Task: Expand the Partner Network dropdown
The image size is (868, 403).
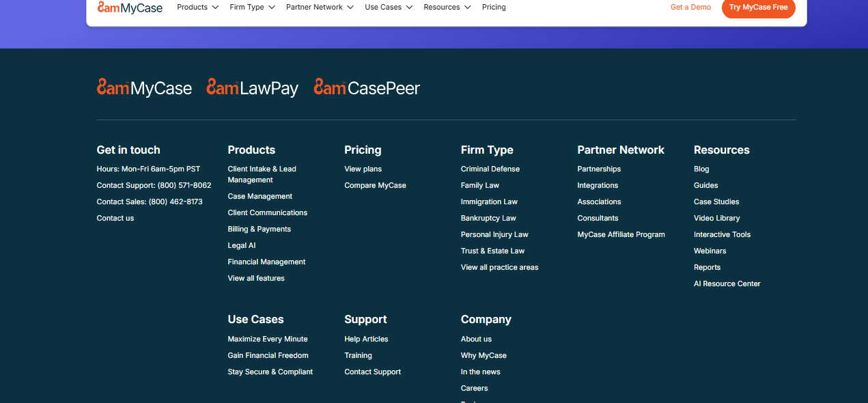Action: pos(320,7)
